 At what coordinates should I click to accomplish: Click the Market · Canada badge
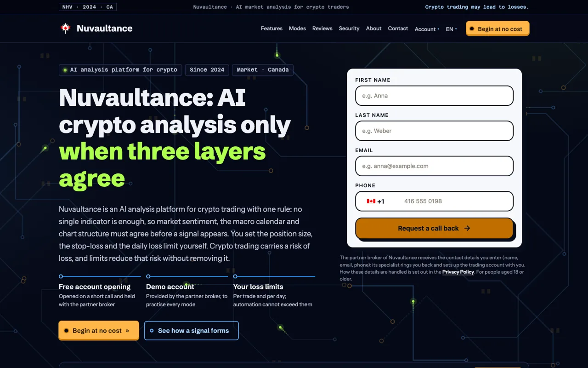(263, 70)
